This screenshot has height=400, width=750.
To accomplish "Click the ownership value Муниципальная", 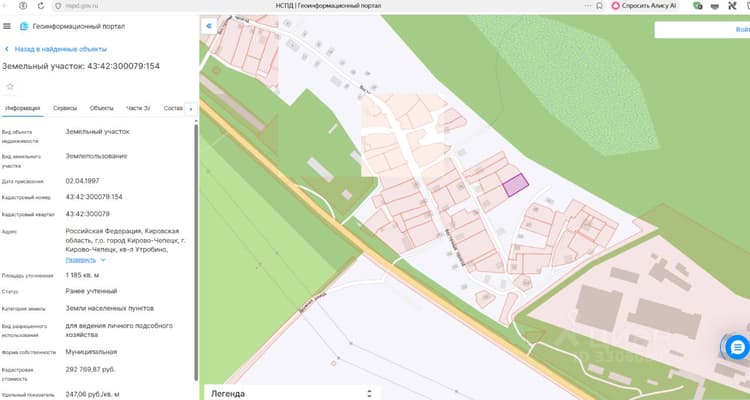I will point(91,352).
